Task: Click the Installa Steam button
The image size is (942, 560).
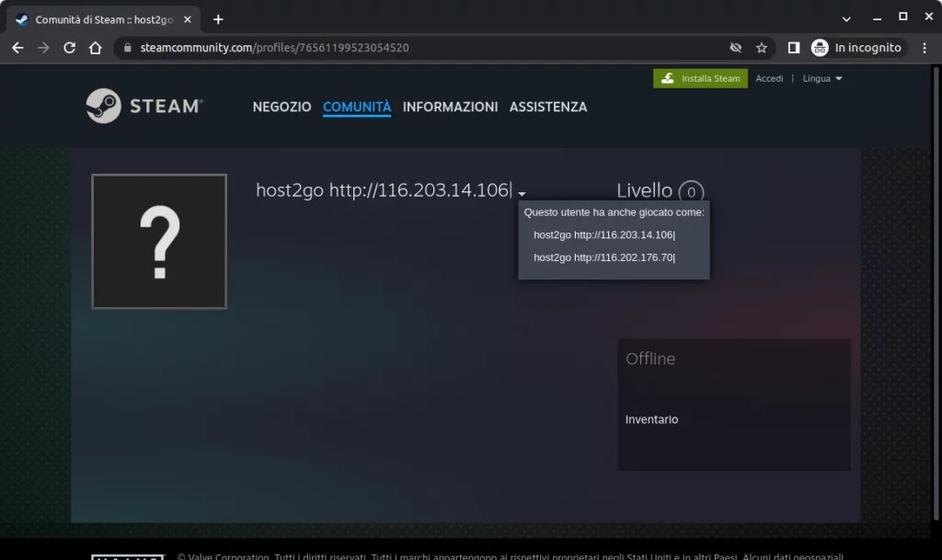Action: click(700, 79)
